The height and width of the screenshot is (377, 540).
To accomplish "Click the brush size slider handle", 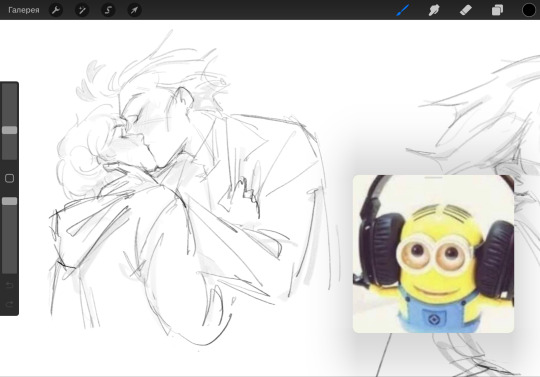I will (x=10, y=130).
